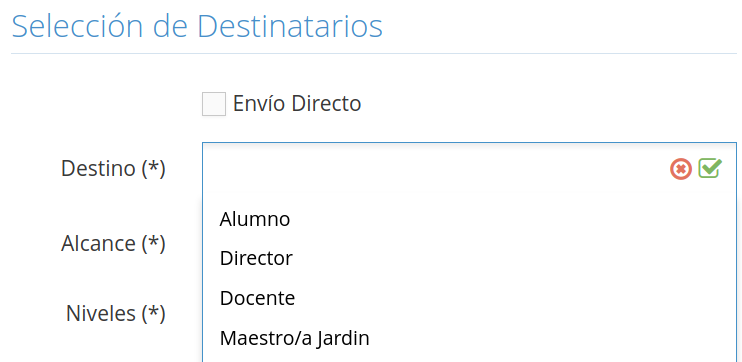This screenshot has height=362, width=742.
Task: Click the Destino (*) field label
Action: (x=113, y=168)
